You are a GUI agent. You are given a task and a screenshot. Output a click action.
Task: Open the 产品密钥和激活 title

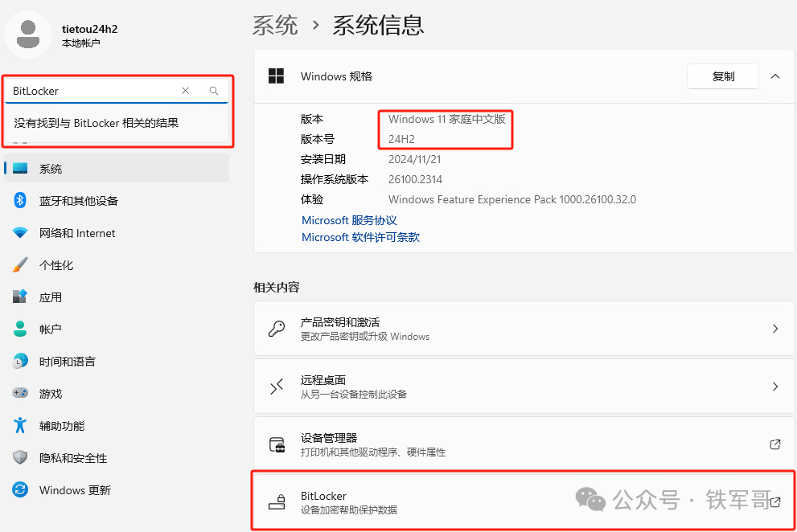point(340,322)
